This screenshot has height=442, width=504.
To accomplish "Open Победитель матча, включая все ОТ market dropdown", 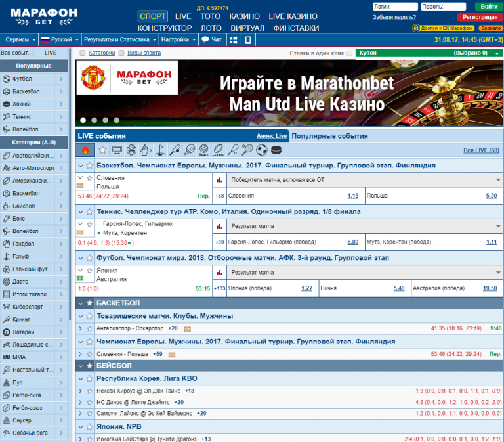I will coord(364,180).
